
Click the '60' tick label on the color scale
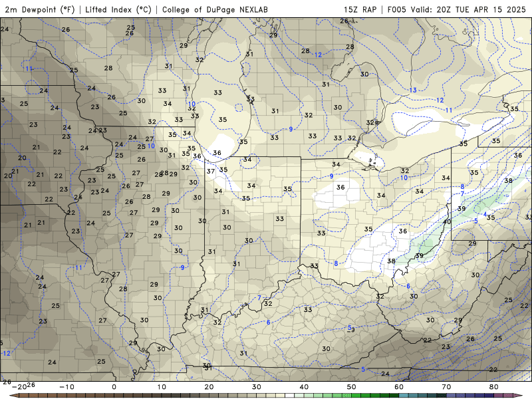point(399,387)
